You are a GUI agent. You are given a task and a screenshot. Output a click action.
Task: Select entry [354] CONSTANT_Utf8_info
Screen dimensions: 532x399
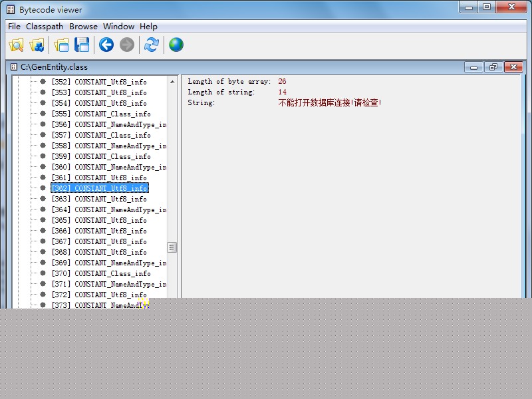[99, 103]
